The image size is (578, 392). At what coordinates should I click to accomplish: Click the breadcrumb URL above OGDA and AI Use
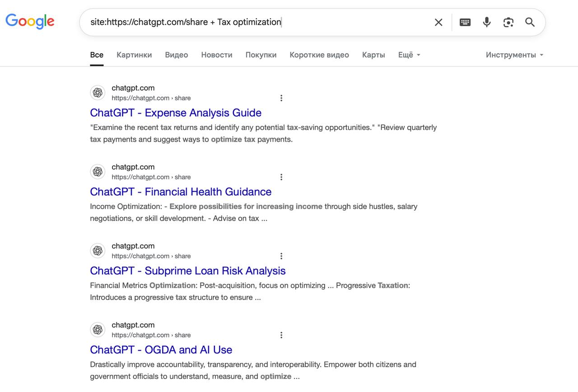pos(151,335)
